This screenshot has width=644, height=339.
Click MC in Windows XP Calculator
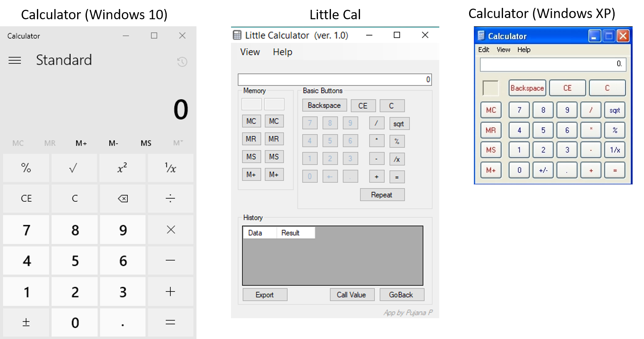pos(491,110)
